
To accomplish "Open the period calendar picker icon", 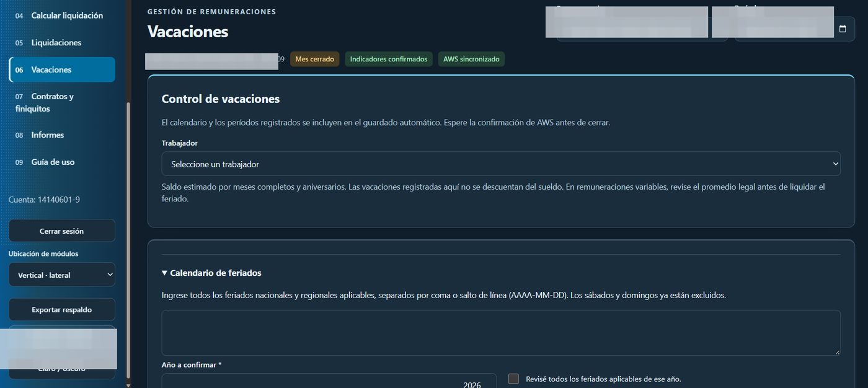I will click(843, 29).
